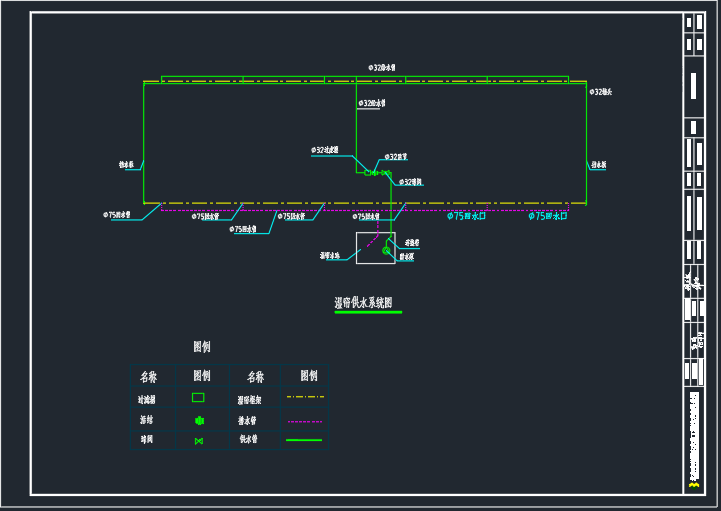Click the 供水管 name cell in legend table

[x=248, y=440]
